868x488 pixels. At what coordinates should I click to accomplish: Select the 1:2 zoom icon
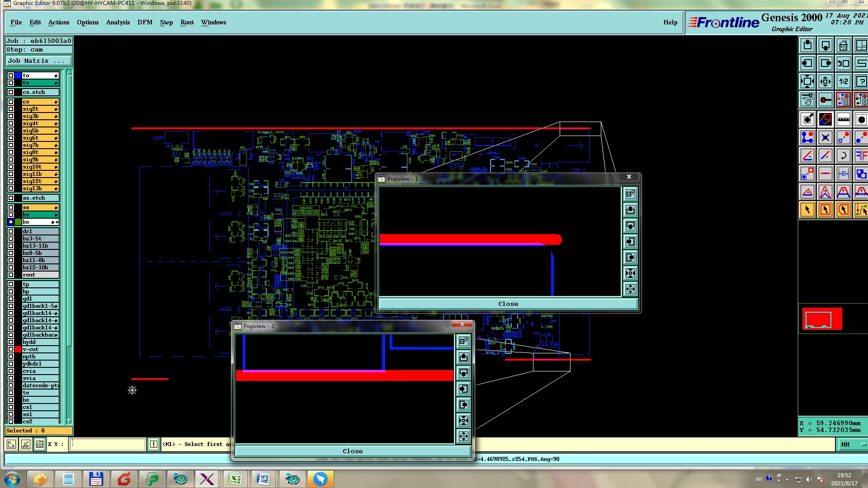[843, 81]
